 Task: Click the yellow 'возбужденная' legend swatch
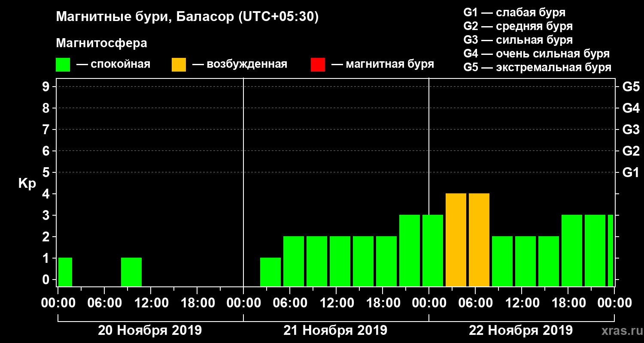179,65
